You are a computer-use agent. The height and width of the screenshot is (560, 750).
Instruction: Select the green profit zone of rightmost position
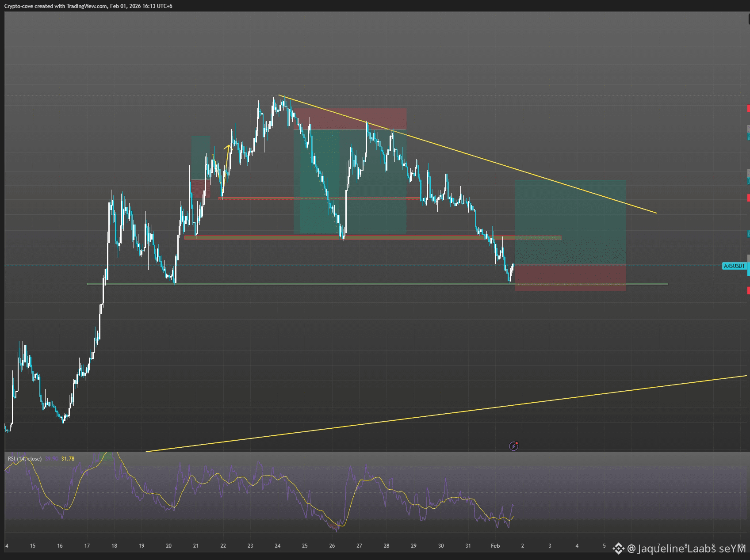tap(570, 222)
